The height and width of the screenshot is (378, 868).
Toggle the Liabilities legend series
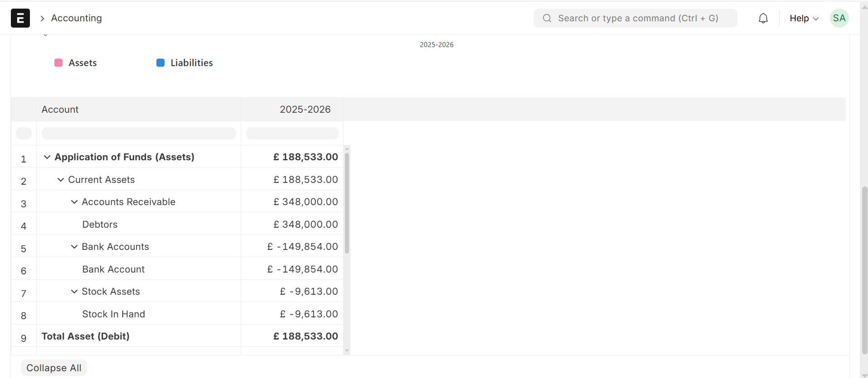coord(184,63)
